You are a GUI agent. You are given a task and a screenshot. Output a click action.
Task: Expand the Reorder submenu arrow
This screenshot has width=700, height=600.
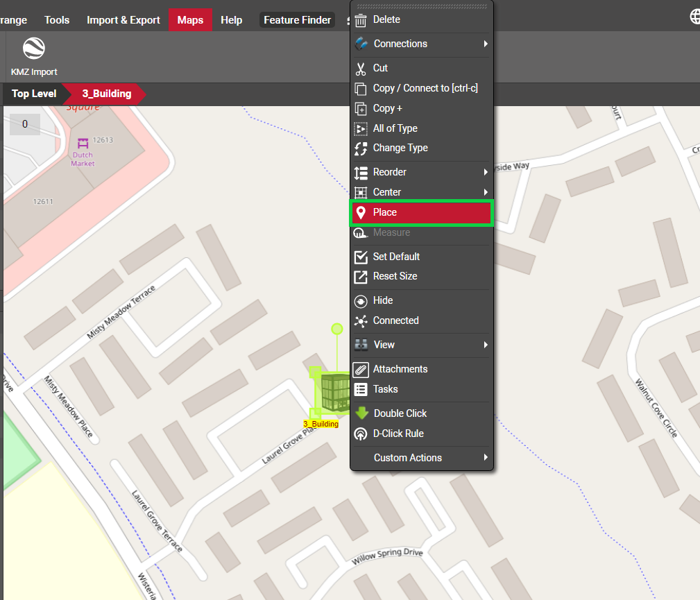coord(486,172)
